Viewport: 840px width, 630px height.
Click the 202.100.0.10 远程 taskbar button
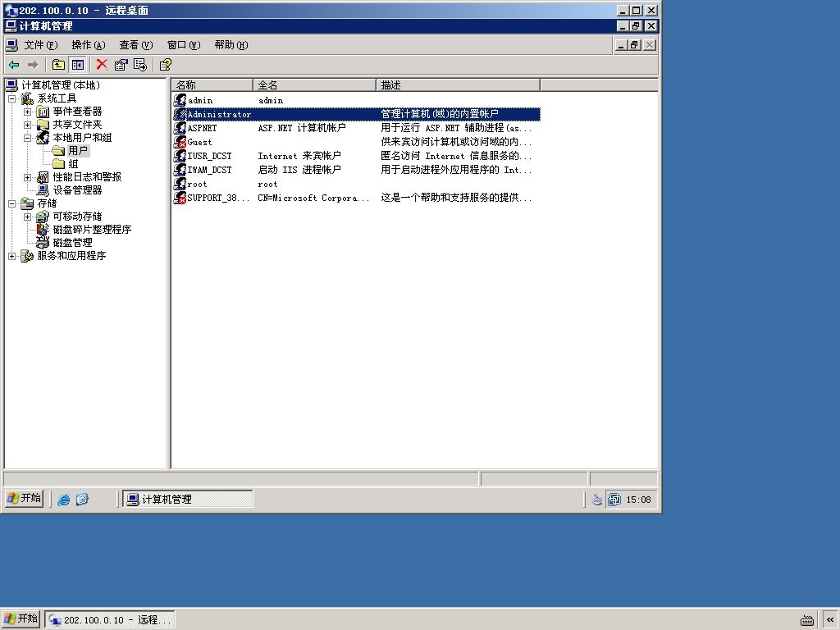pos(110,620)
